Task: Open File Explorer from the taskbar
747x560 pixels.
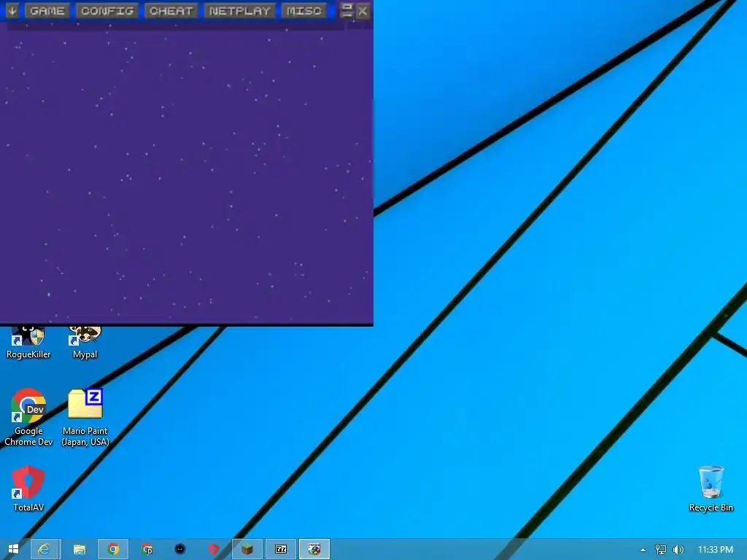Action: pos(79,549)
